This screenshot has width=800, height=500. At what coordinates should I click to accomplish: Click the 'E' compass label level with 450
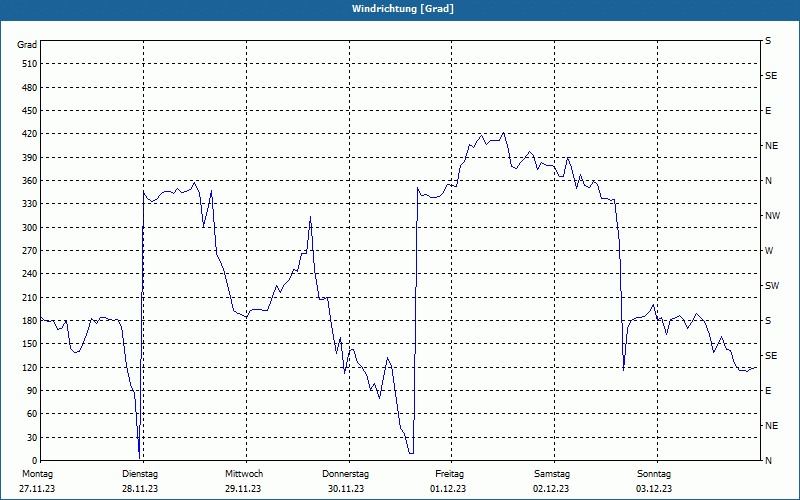tap(768, 111)
